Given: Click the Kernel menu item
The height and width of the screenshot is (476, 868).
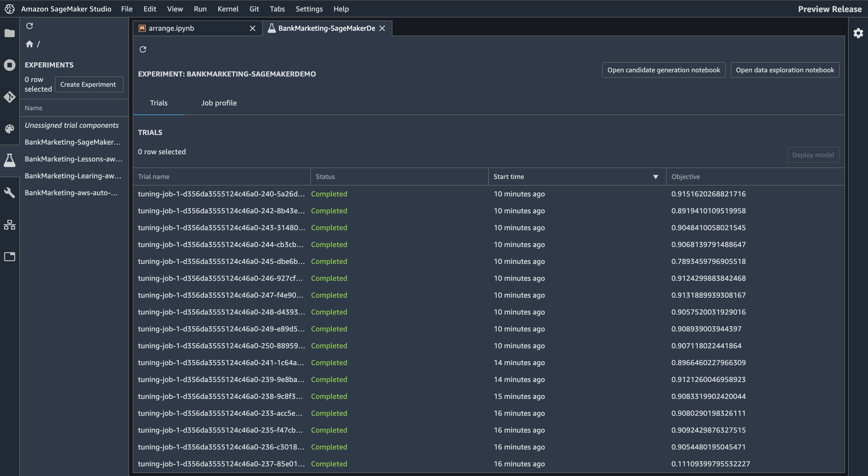Looking at the screenshot, I should tap(228, 8).
